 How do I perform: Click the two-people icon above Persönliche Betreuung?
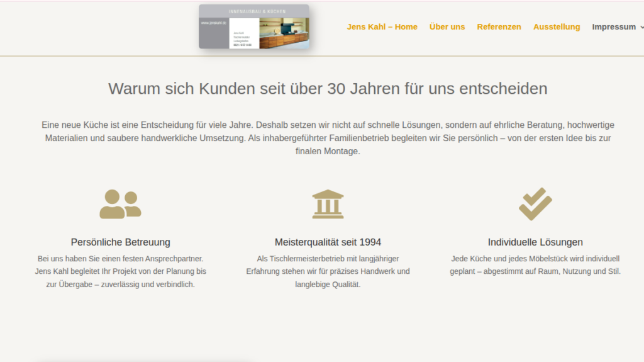(120, 204)
